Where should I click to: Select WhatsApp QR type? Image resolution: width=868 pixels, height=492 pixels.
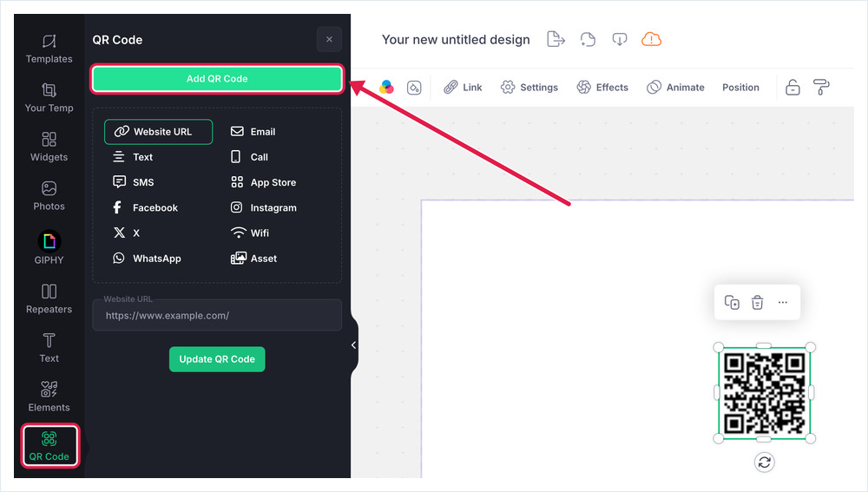click(x=147, y=259)
